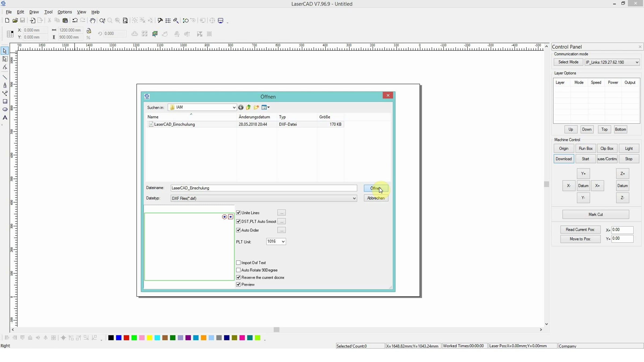Click the zoom-to-page magnifier icon
The image size is (644, 362).
pos(125,20)
